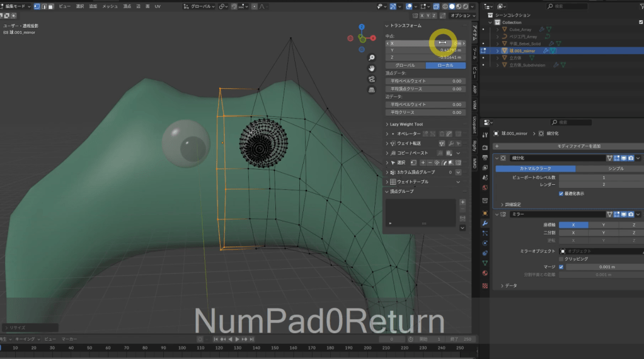Open the UV menu in header
The width and height of the screenshot is (644, 359).
(x=158, y=6)
